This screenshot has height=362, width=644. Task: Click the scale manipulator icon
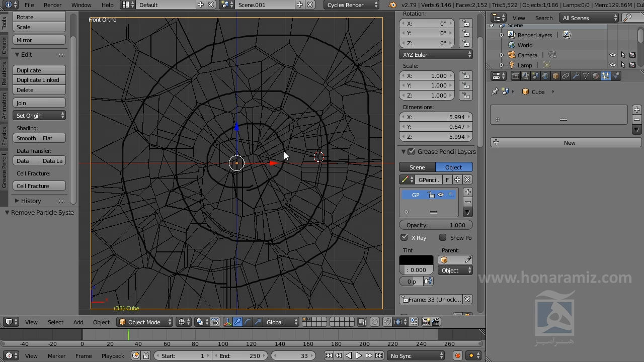click(x=258, y=322)
